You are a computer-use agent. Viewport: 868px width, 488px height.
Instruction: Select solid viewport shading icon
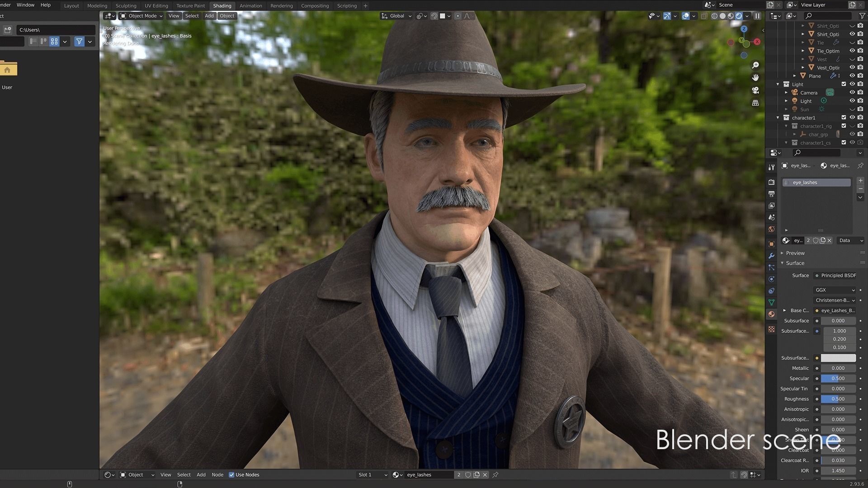722,16
